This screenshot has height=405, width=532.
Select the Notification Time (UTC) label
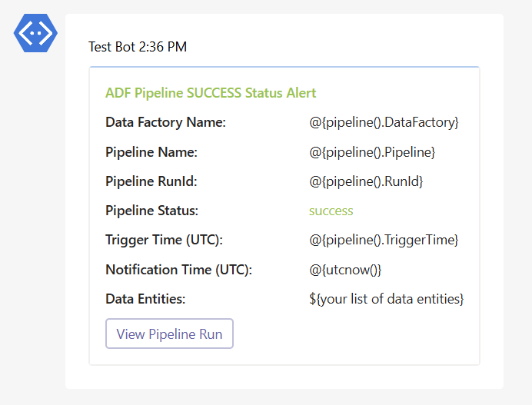(178, 270)
